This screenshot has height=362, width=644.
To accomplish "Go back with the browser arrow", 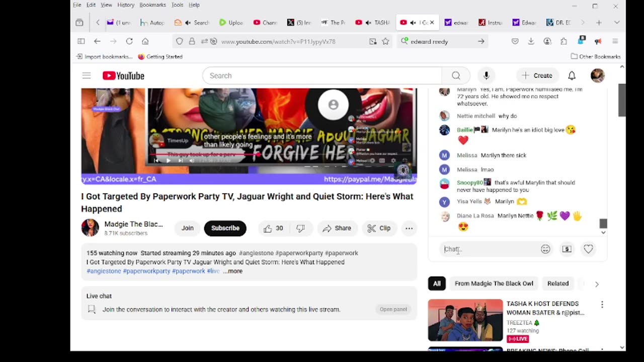I will point(97,41).
